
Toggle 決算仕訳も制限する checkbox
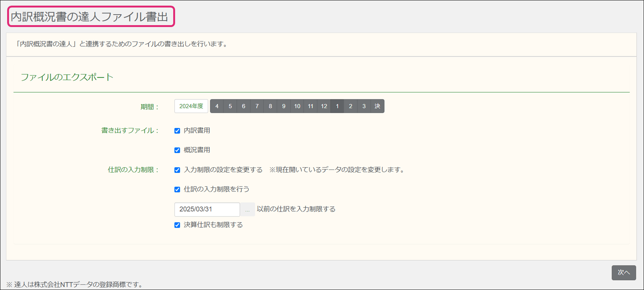(x=177, y=225)
